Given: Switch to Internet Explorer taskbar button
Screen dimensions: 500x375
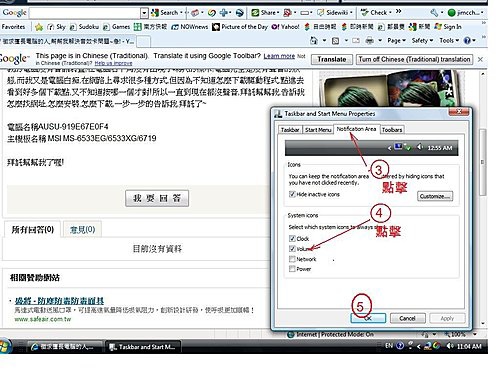Looking at the screenshot, I should pyautogui.click(x=65, y=347).
